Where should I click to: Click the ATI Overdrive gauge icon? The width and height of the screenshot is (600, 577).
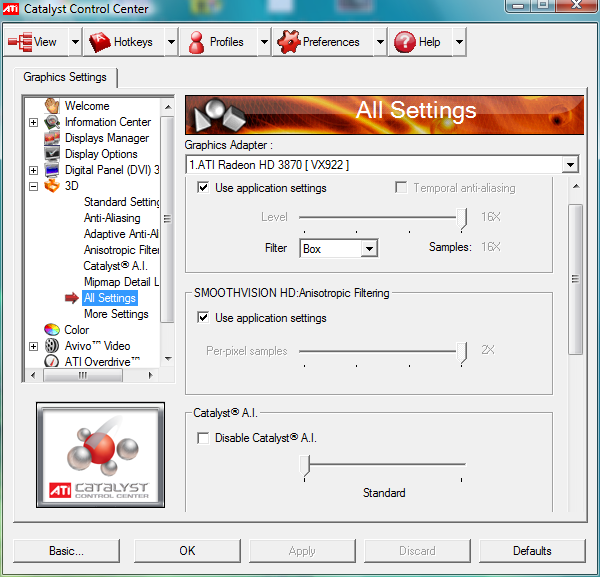[52, 361]
